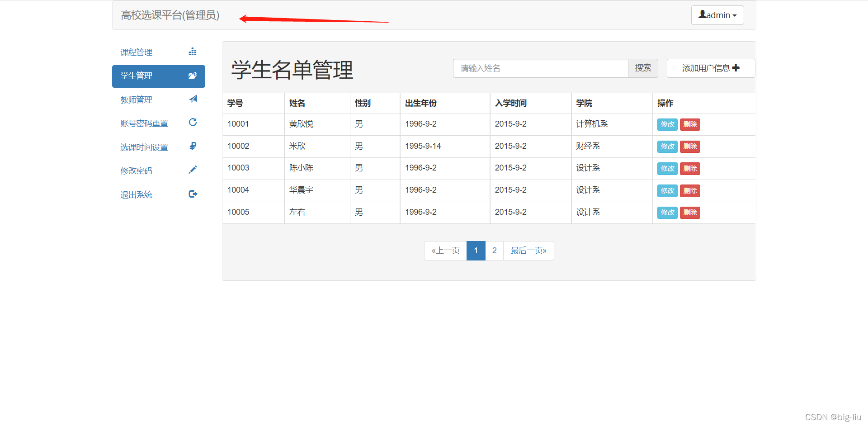Modify student 10003 陈小陈
The width and height of the screenshot is (868, 426).
pos(667,169)
